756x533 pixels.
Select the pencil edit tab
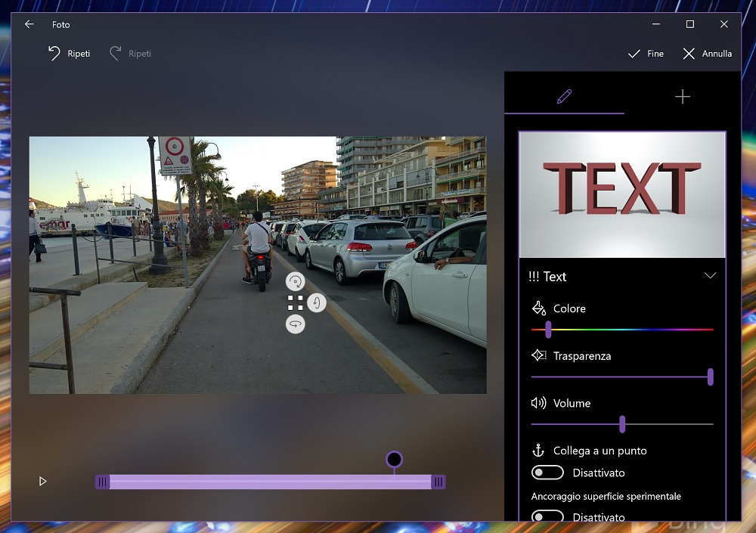(x=564, y=97)
